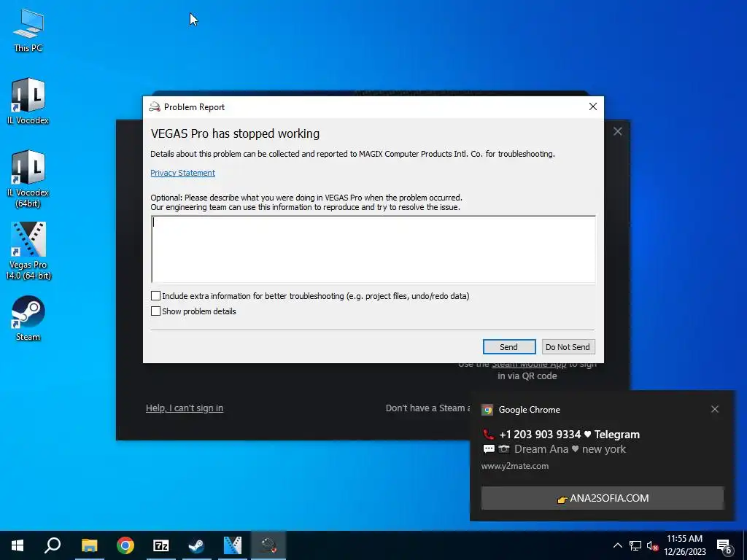Click Do Not Send button
Screen dimensions: 747x560
click(568, 346)
